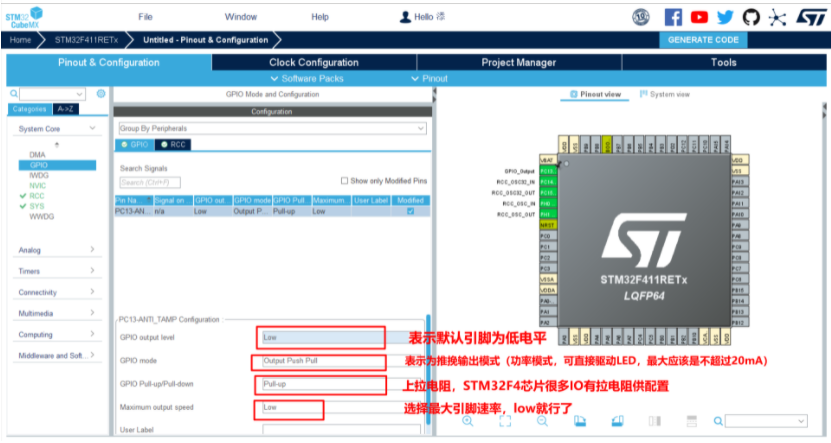Open the Help menu

coord(320,17)
